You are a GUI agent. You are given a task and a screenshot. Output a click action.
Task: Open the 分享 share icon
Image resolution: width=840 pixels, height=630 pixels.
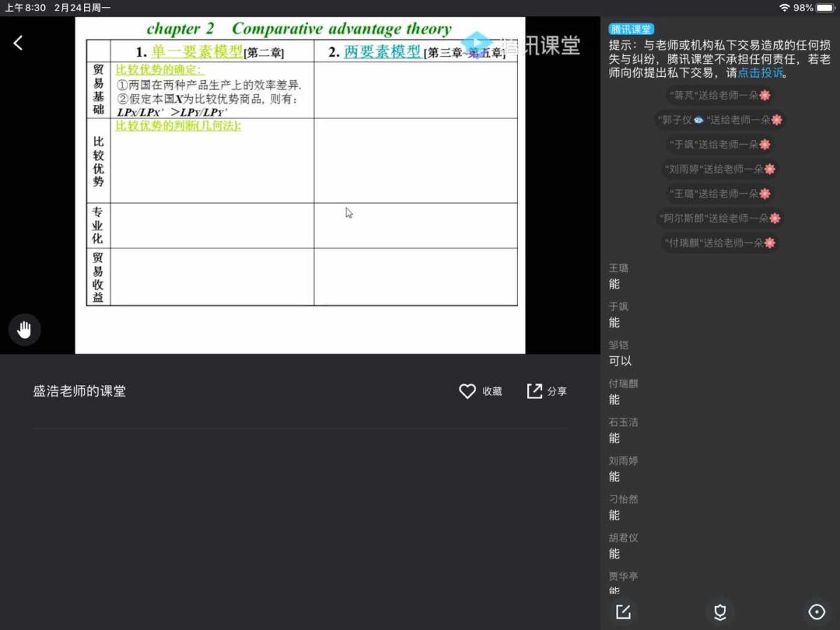click(535, 391)
